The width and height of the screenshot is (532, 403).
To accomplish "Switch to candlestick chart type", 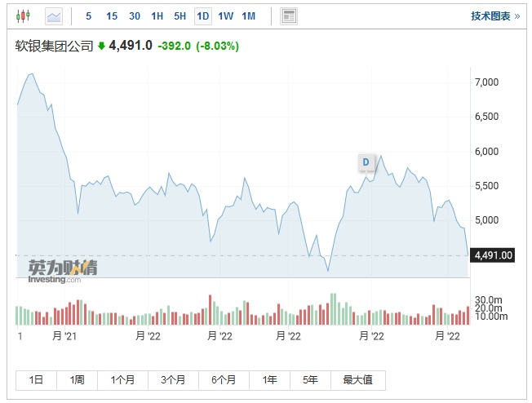I will pos(23,16).
